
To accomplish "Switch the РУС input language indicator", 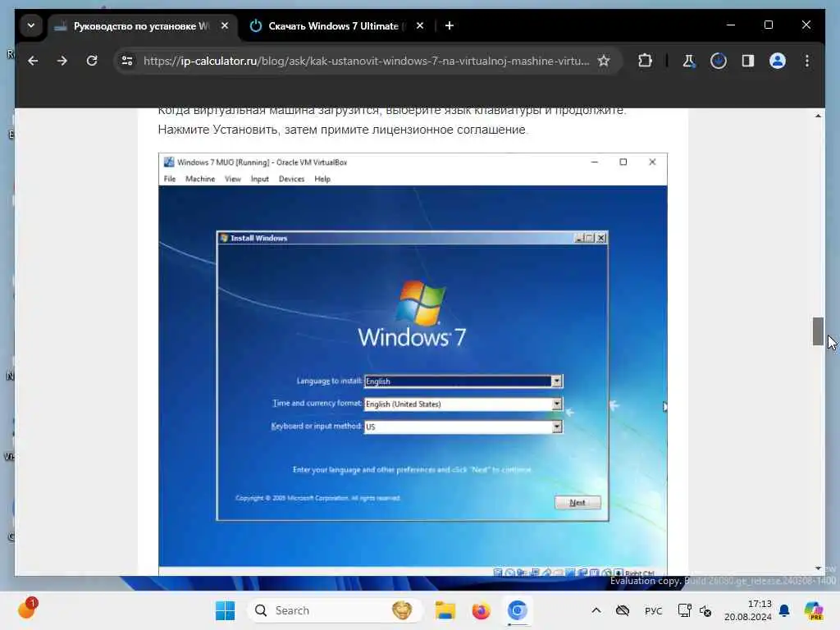I will 654,610.
